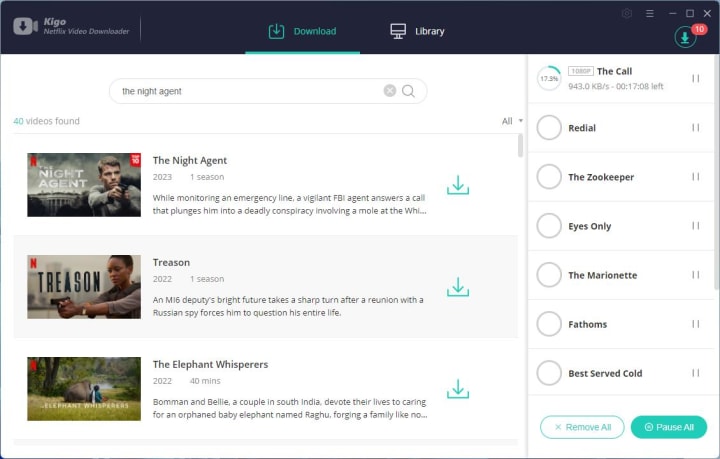Minimize the Kigo window
This screenshot has height=459, width=720.
[x=673, y=14]
